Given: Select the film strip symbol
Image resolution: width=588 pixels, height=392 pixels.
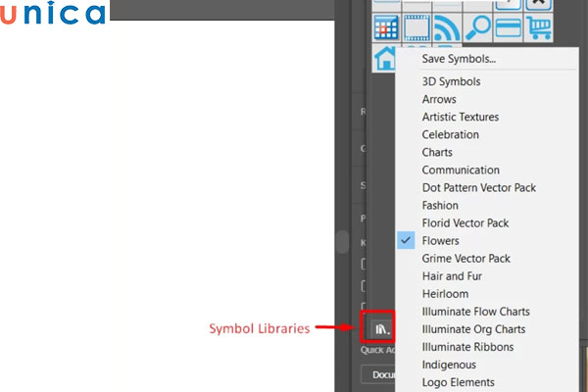Looking at the screenshot, I should 417,26.
